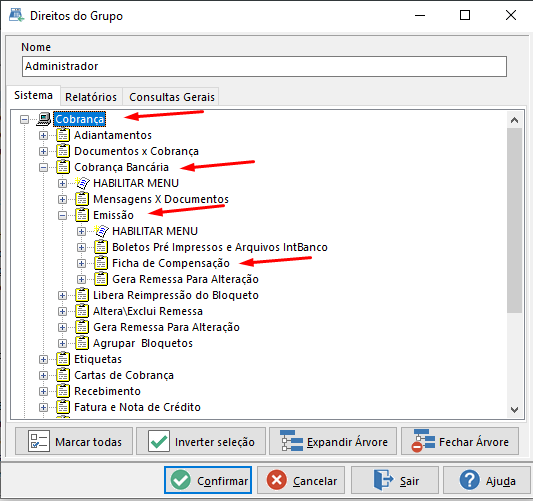Click the clipboard icon beside Agrupar Bloquetos
The height and width of the screenshot is (501, 533).
coord(82,343)
